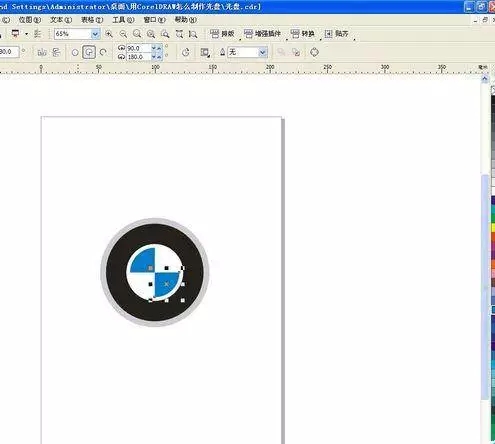Click the X center marker of selected pie
Image resolution: width=495 pixels, height=444 pixels.
pyautogui.click(x=167, y=284)
